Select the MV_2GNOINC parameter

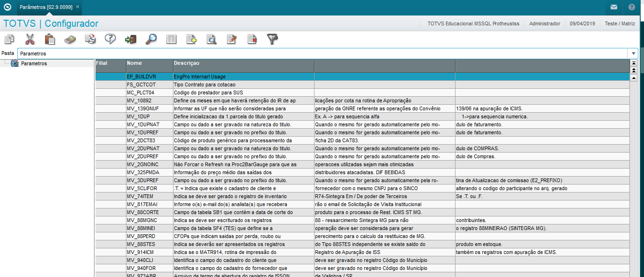(362, 164)
